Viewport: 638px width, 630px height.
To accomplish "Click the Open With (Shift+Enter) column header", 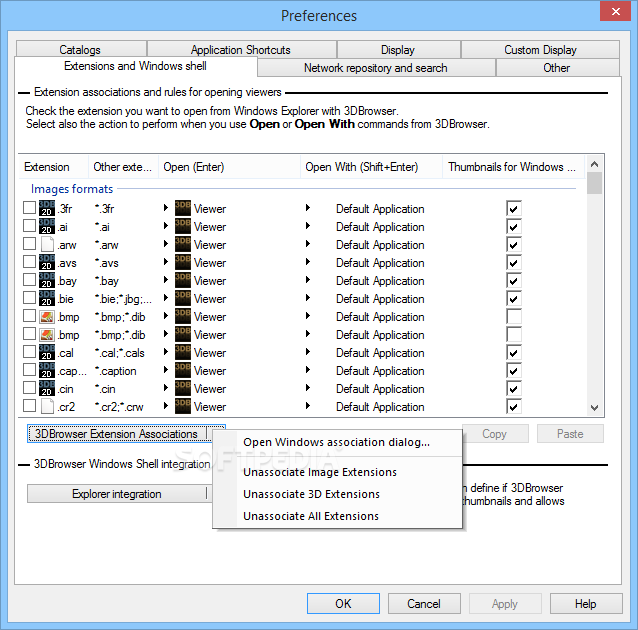I will pos(371,167).
